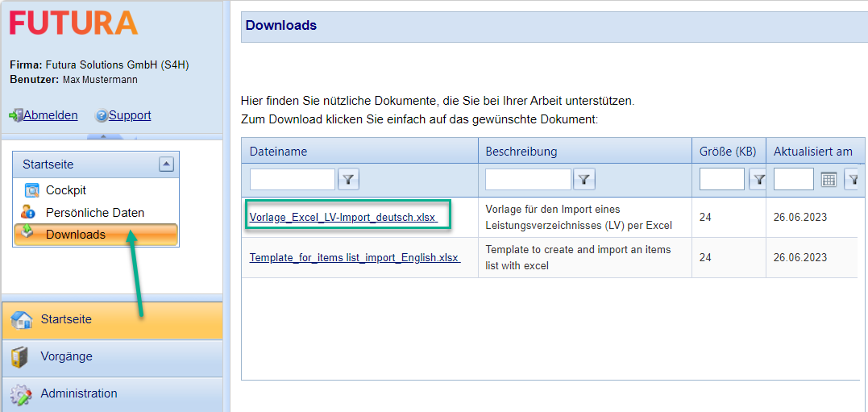
Task: Click the Cockpit icon in Startseite menu
Action: tap(32, 191)
